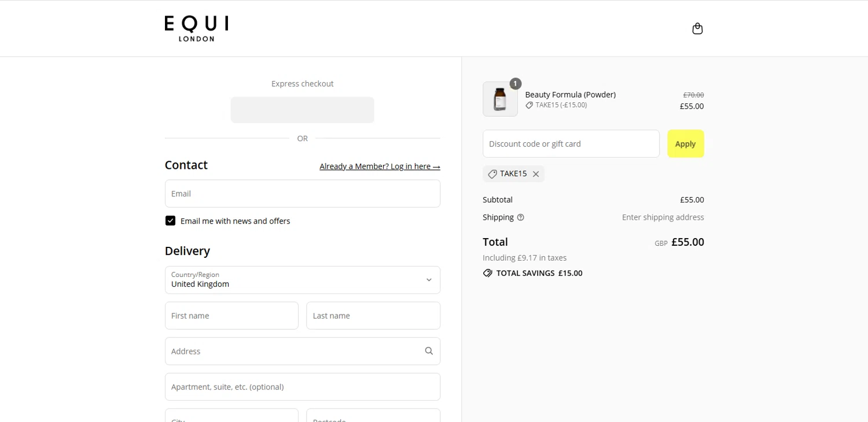Open the shopping bag cart icon

coord(697,28)
